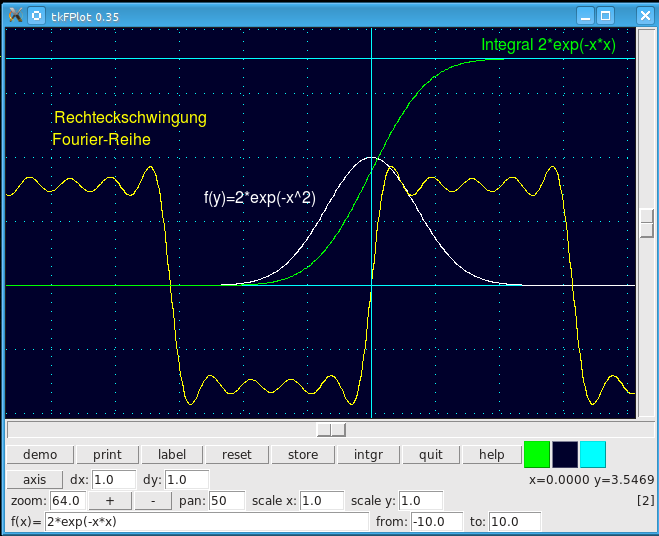Screen dimensions: 659x536
Task: Click the plus zoom-in button
Action: 110,501
